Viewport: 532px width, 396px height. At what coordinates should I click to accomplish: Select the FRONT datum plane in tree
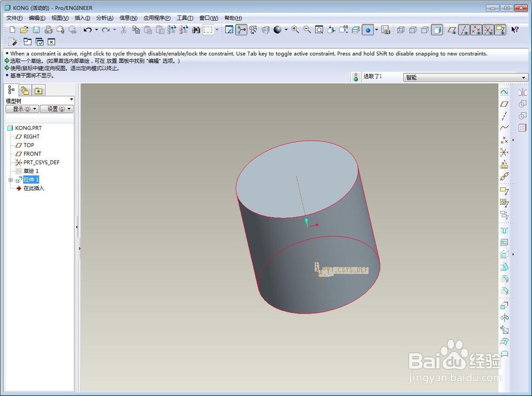coord(32,154)
